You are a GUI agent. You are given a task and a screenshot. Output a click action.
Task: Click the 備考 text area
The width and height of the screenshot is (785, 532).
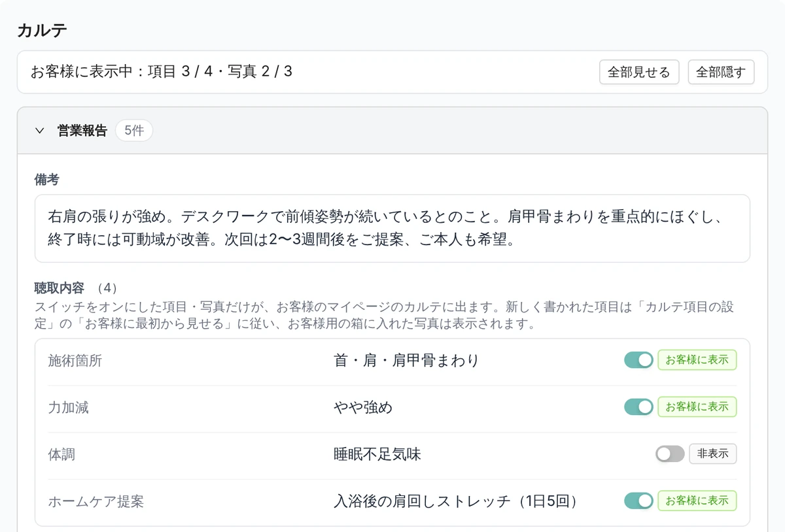pyautogui.click(x=392, y=228)
